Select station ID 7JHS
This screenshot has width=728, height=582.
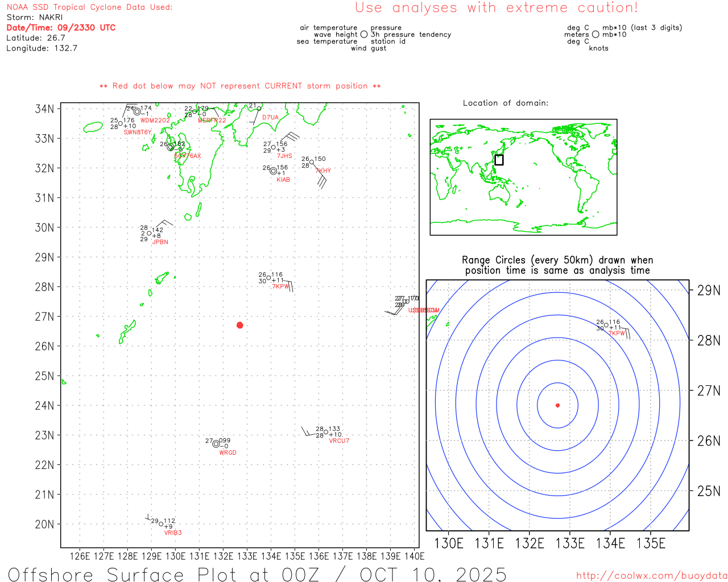(x=284, y=156)
